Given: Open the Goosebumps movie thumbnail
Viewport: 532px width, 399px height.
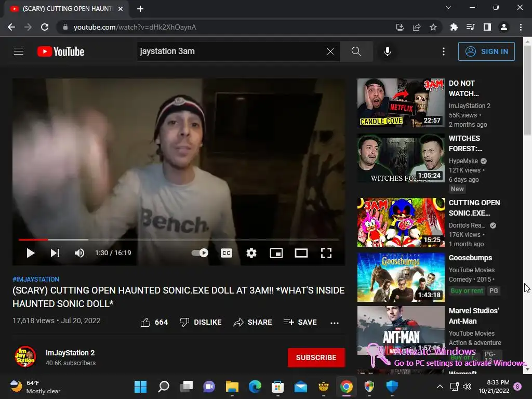Looking at the screenshot, I should (401, 277).
